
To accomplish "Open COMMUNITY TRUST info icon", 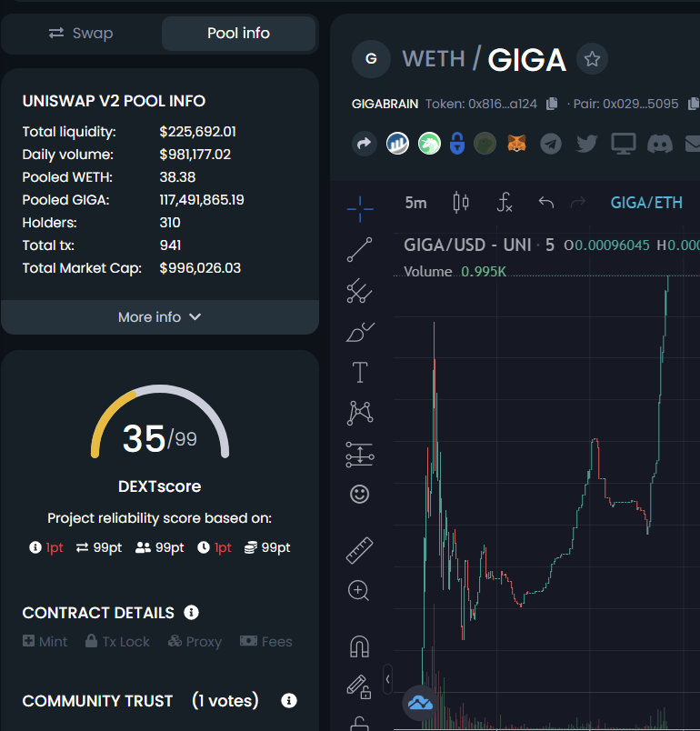I will tap(289, 700).
